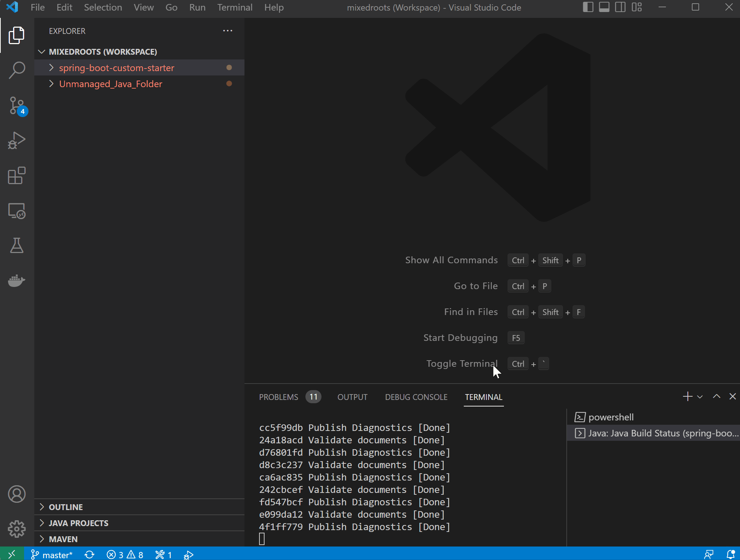740x560 pixels.
Task: Open the new terminal launch profile dropdown
Action: [x=700, y=397]
